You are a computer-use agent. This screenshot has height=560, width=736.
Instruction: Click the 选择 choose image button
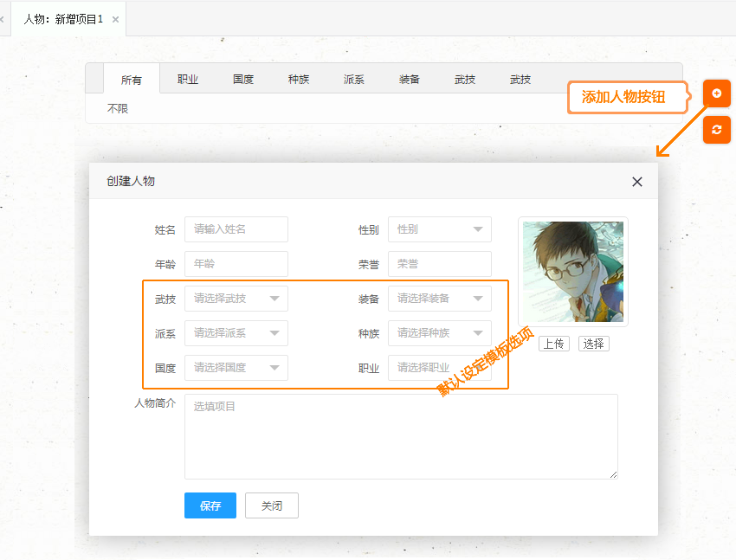pos(593,344)
